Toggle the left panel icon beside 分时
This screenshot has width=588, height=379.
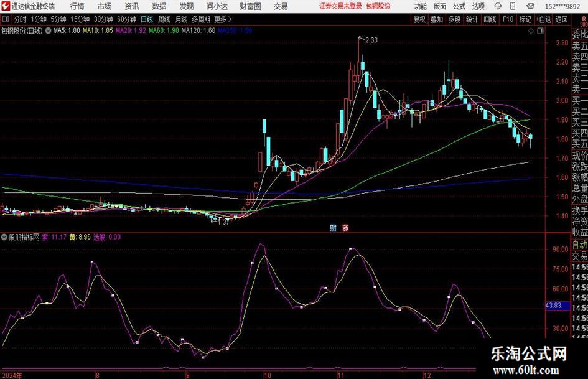coord(5,19)
